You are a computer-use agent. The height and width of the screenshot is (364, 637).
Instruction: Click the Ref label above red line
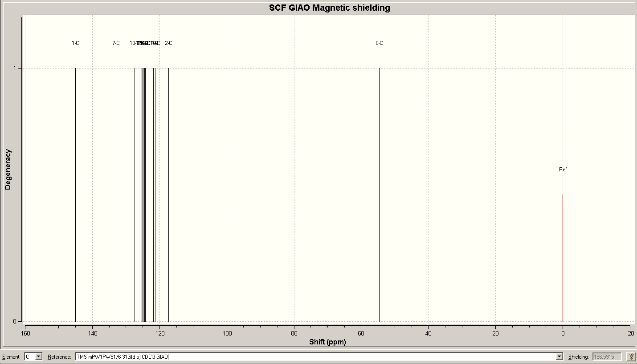pyautogui.click(x=563, y=170)
